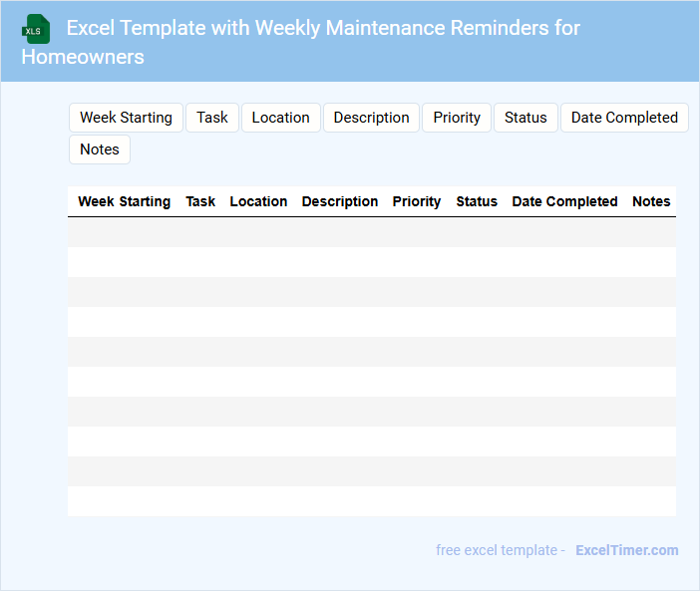Viewport: 700px width, 591px height.
Task: Click the Task tag button
Action: [212, 118]
